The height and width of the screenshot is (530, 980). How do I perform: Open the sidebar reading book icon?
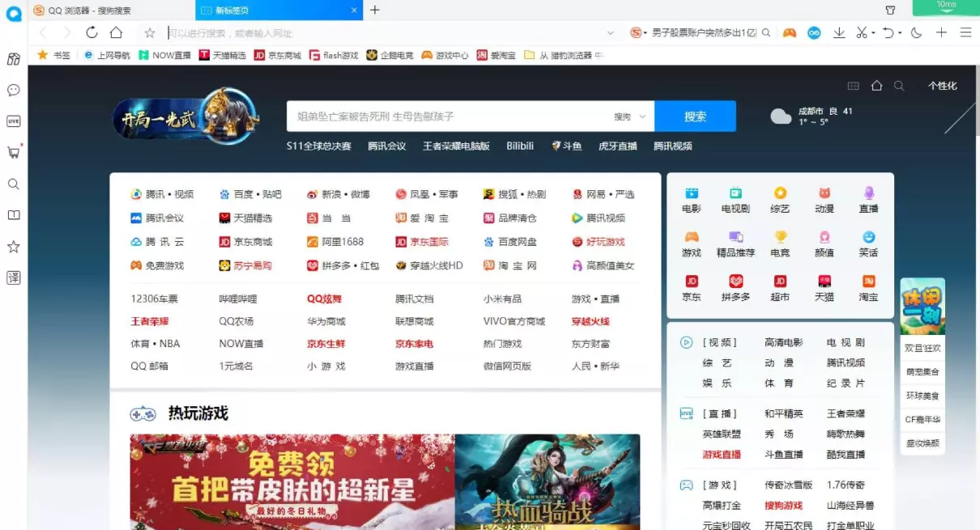click(13, 215)
